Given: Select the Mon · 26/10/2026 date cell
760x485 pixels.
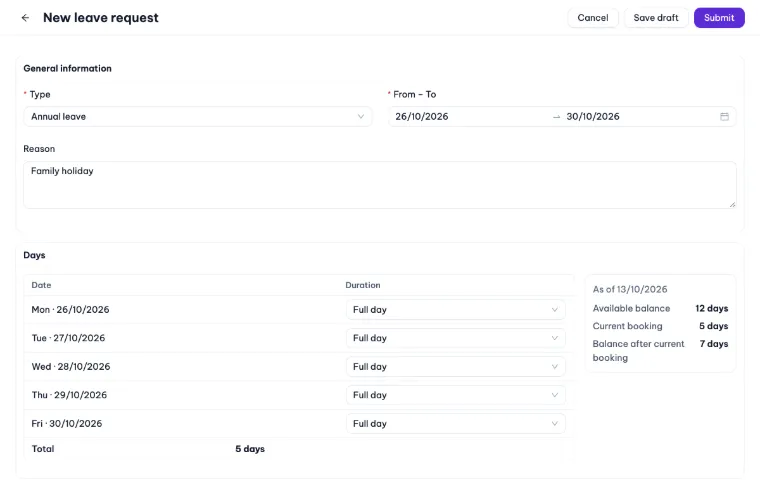Looking at the screenshot, I should coord(70,310).
